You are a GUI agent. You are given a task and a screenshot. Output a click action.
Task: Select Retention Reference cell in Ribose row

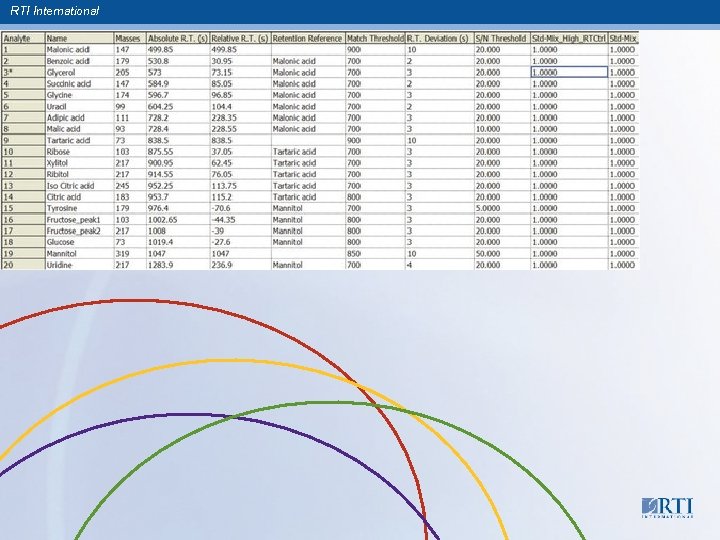308,152
